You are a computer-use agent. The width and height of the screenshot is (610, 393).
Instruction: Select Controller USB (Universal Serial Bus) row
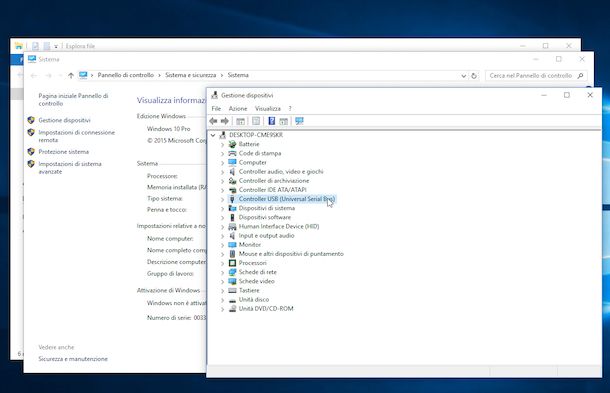click(x=287, y=199)
